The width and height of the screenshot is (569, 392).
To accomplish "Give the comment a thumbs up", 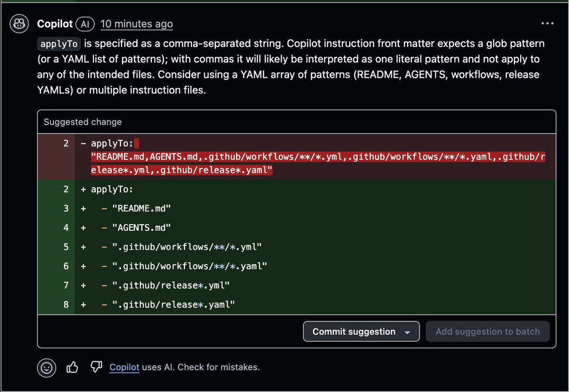I will (x=73, y=367).
